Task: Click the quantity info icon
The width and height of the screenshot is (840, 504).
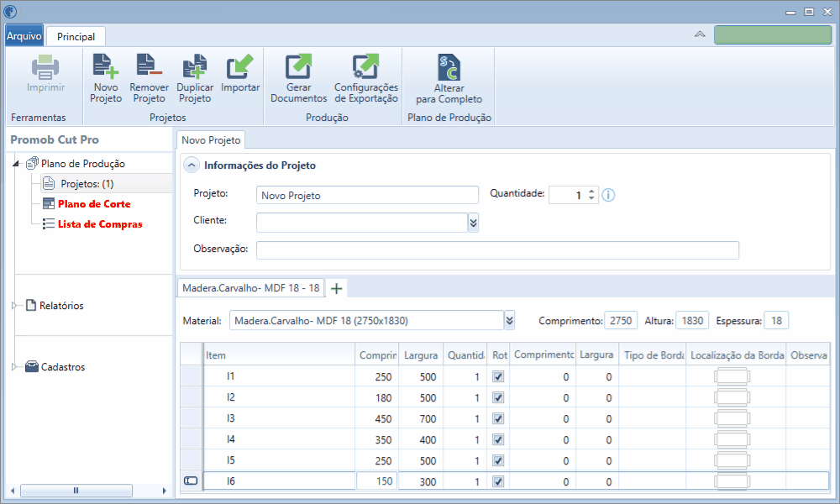Action: pyautogui.click(x=608, y=195)
